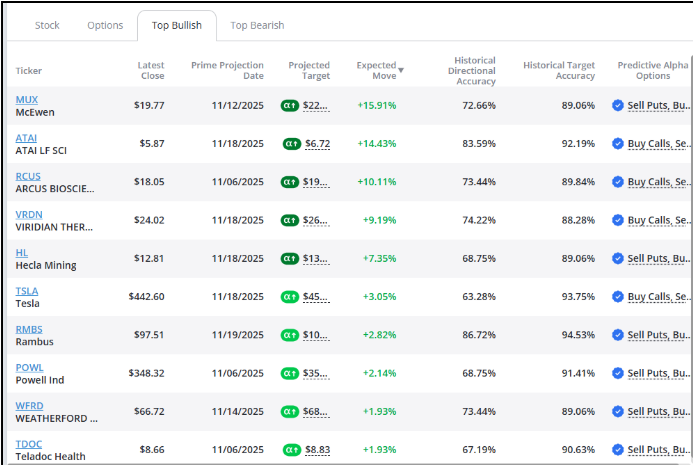This screenshot has width=693, height=465.
Task: Select the Stock tab
Action: point(47,26)
